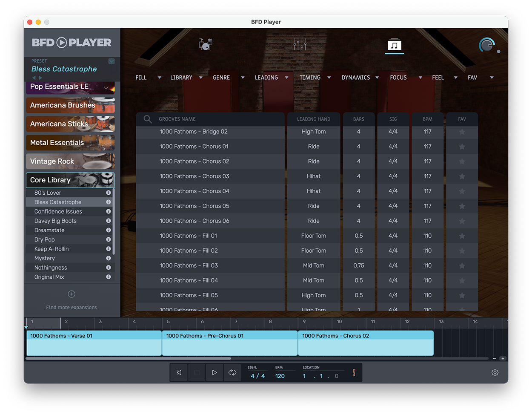The width and height of the screenshot is (532, 415).
Task: Star 1000 Fathoms Fill 03 as favorite
Action: [x=462, y=265]
